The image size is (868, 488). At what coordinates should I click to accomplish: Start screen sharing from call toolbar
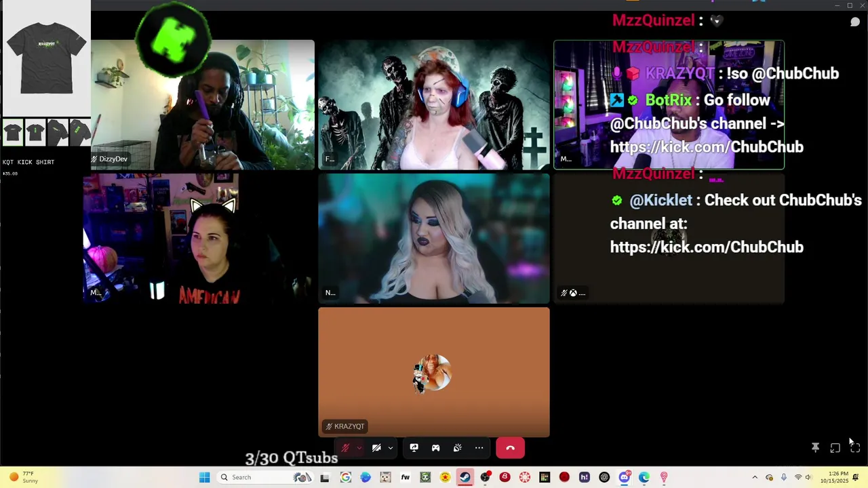[x=414, y=448]
